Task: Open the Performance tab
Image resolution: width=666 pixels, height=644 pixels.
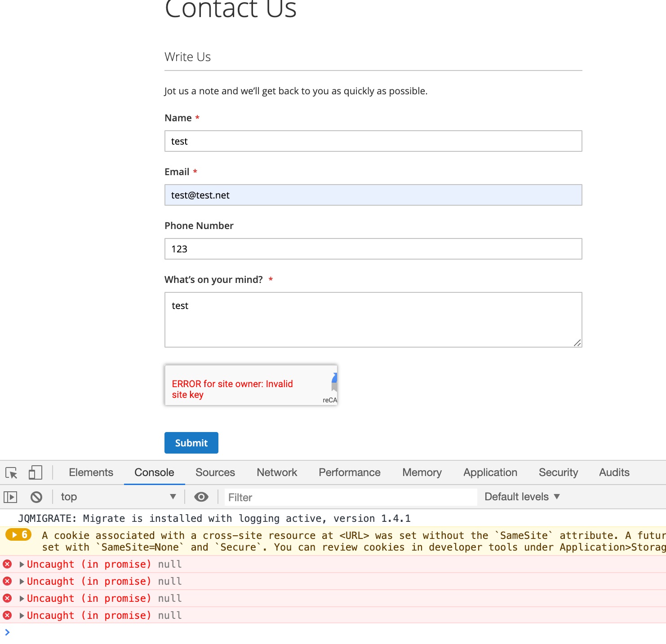Action: pos(350,472)
